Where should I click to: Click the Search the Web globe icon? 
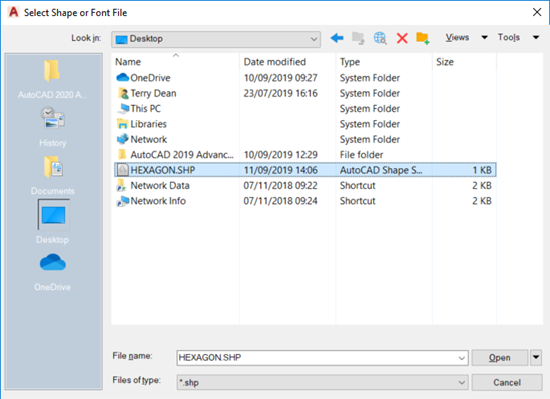tap(380, 38)
